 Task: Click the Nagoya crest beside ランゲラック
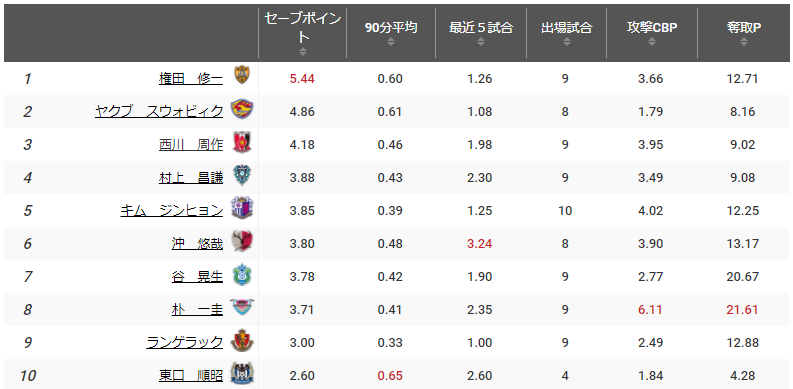(242, 340)
